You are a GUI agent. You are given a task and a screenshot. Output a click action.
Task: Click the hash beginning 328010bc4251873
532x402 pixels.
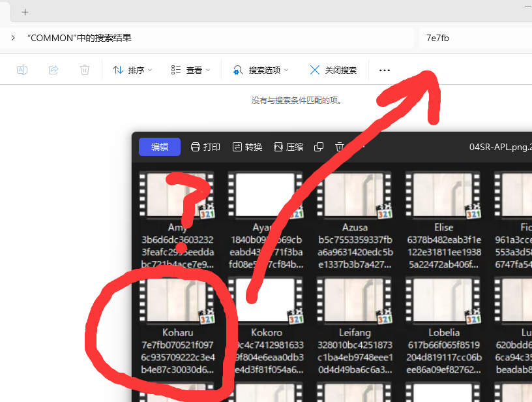coord(355,357)
